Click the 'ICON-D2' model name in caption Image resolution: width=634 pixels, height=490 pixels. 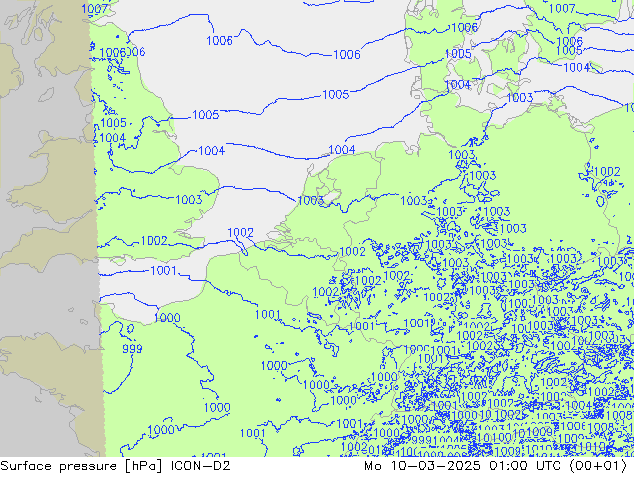pyautogui.click(x=201, y=466)
